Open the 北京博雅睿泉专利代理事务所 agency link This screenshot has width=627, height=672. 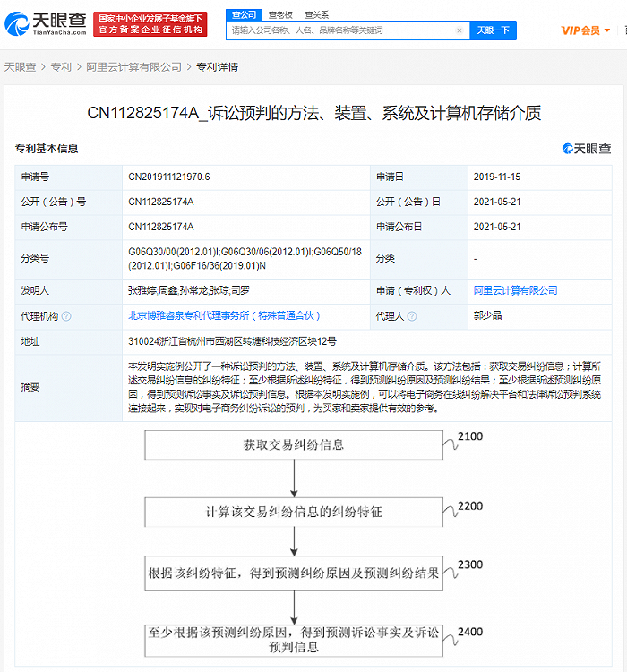coord(224,316)
